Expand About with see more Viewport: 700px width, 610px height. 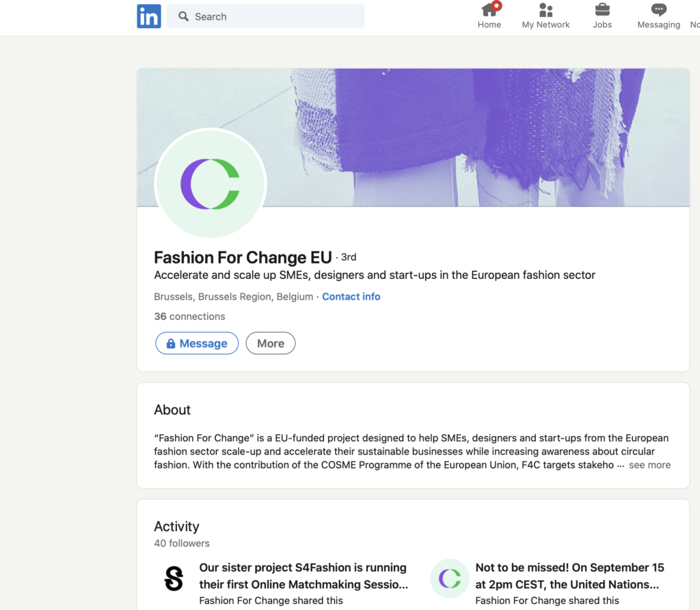[x=649, y=465]
